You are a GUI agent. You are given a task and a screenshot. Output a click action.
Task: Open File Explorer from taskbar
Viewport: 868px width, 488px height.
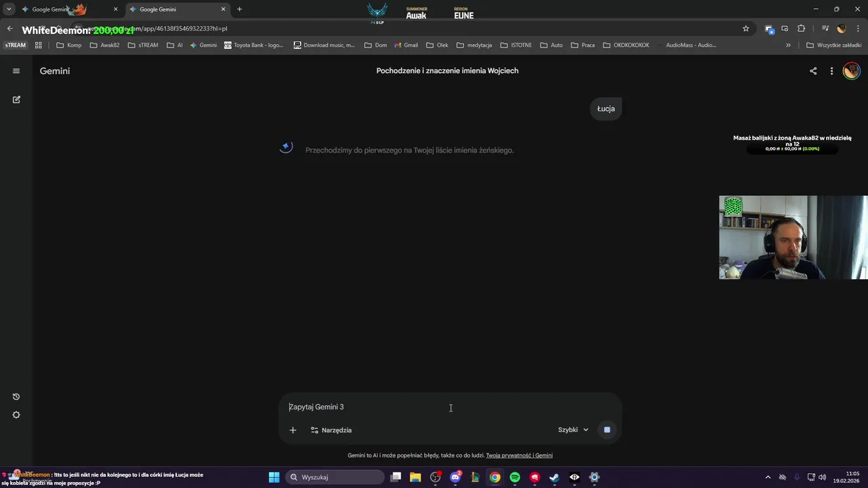click(x=416, y=477)
